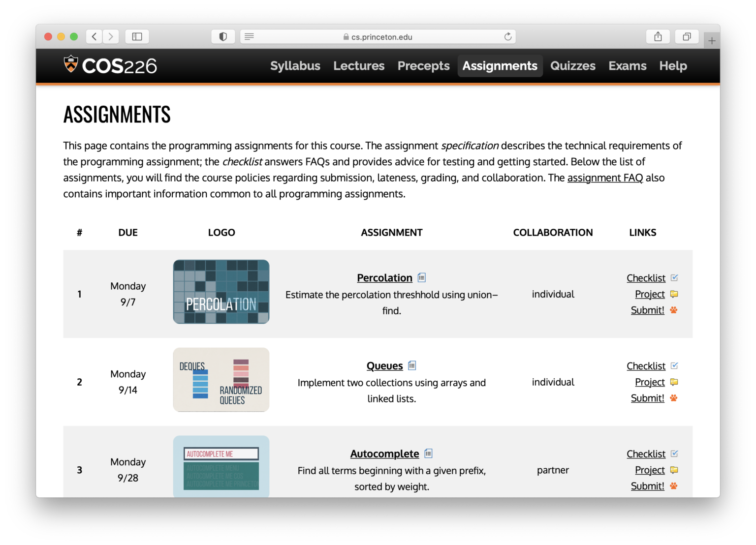Open the Percolation assignment specification icon
The height and width of the screenshot is (545, 756).
click(421, 277)
